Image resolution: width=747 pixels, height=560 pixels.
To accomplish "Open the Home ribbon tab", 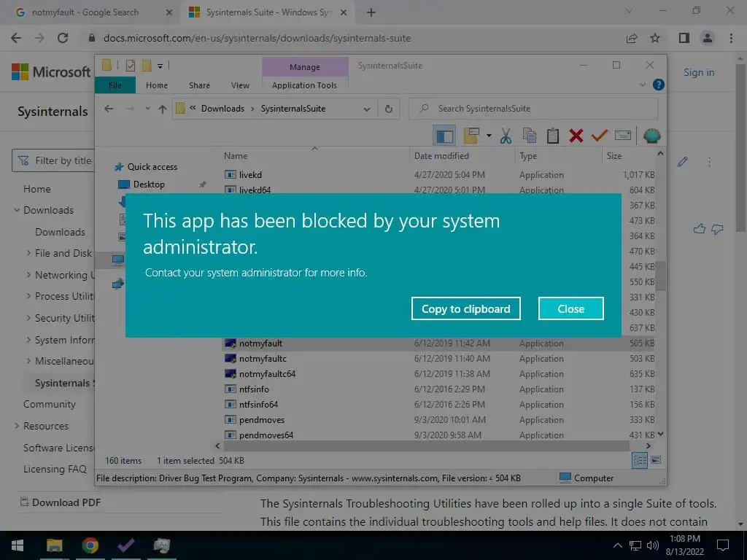I will (157, 85).
